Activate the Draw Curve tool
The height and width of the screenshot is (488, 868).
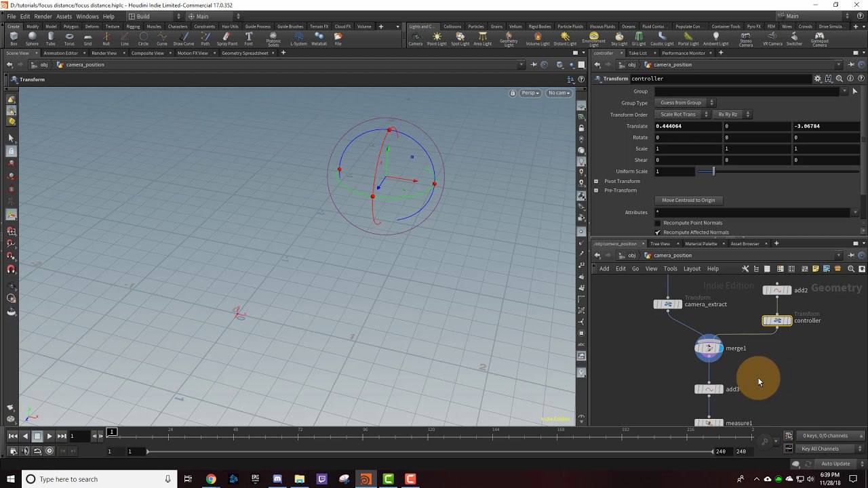click(x=183, y=39)
